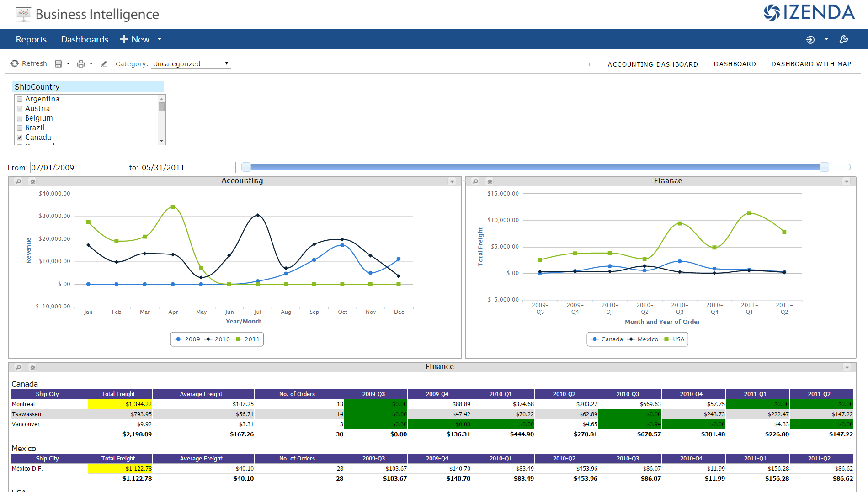Click the right handle of date range slider
Screen dimensions: 868x492
[x=824, y=167]
